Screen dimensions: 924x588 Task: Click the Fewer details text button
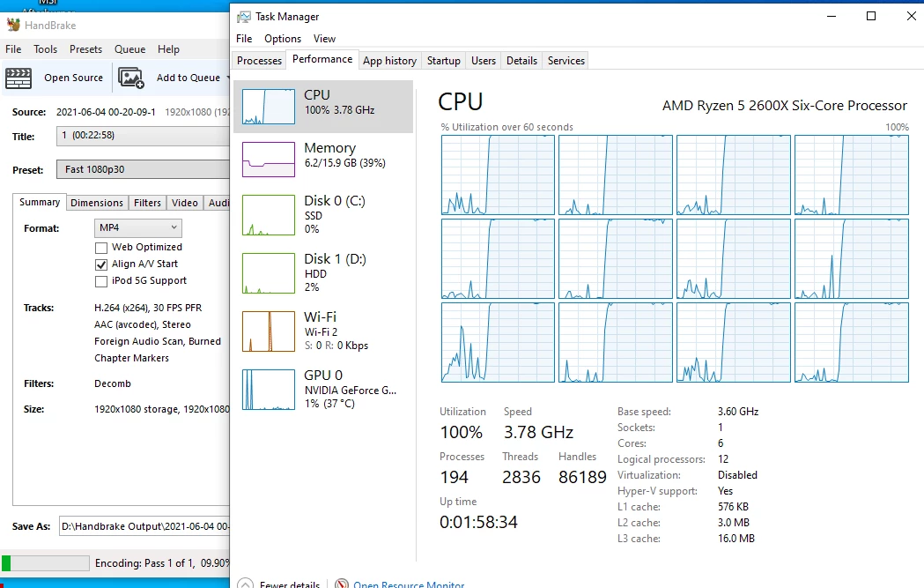(x=289, y=584)
